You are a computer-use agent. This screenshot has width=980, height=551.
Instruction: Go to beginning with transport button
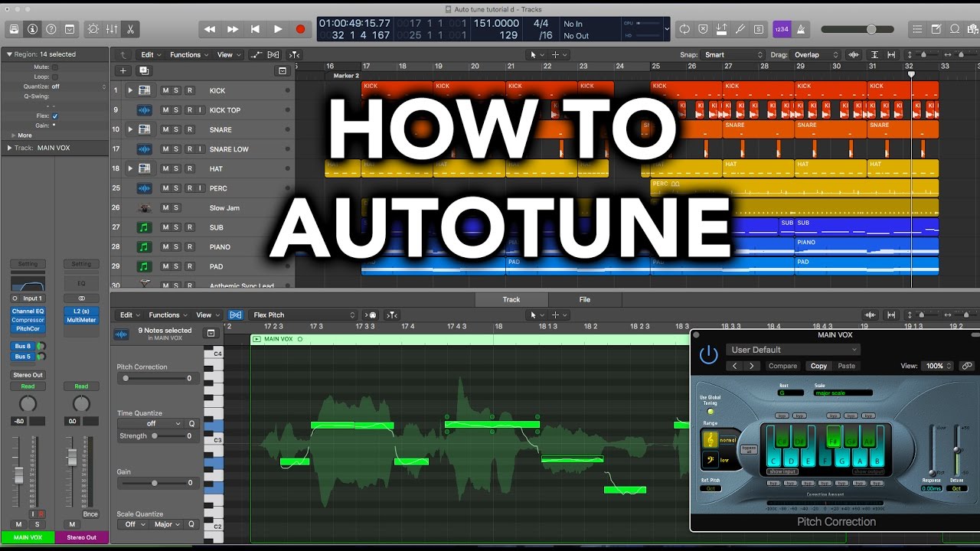(x=255, y=29)
